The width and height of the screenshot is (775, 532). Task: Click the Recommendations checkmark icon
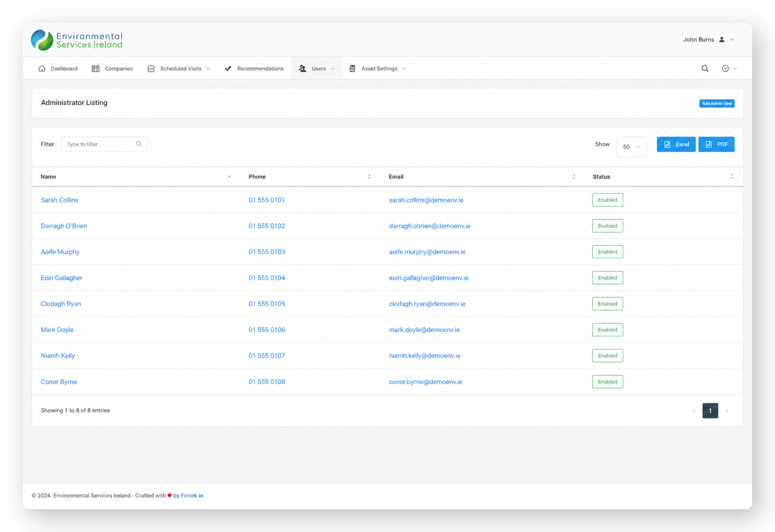pyautogui.click(x=228, y=68)
